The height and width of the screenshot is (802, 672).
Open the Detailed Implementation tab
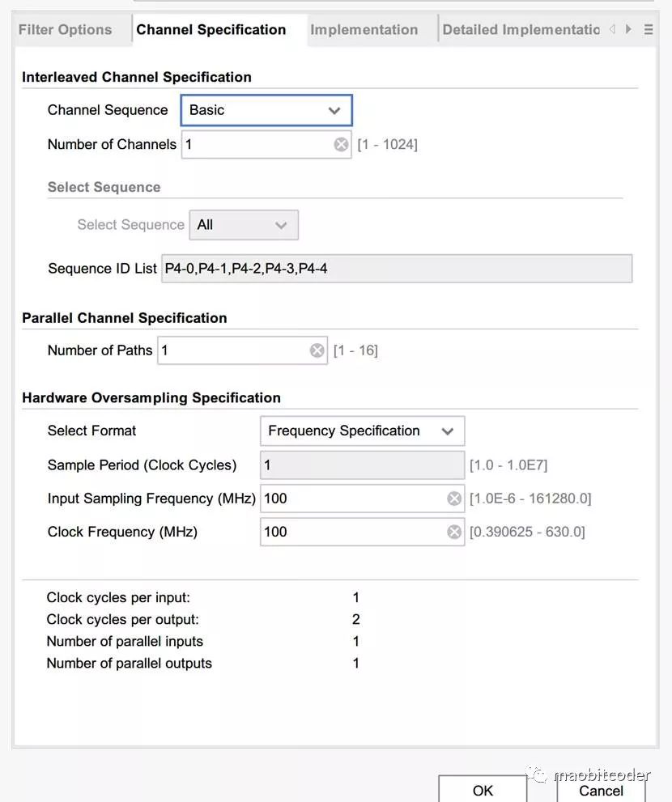tap(521, 30)
